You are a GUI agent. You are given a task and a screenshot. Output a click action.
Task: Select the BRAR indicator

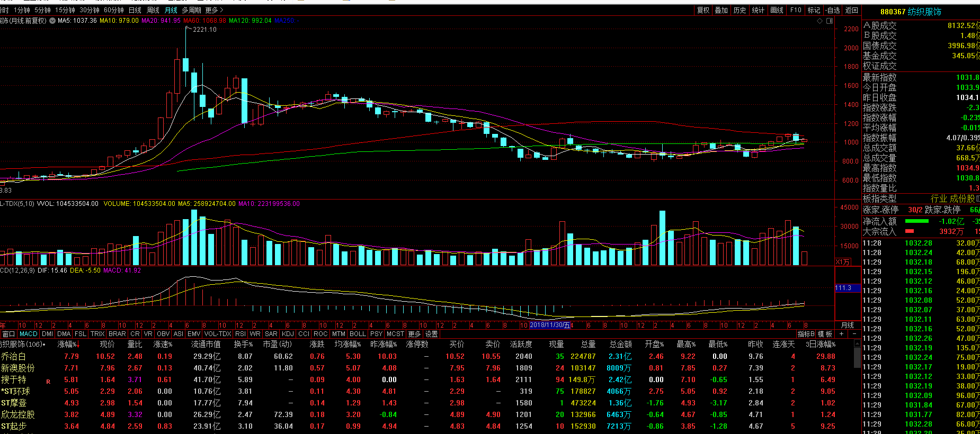click(117, 334)
